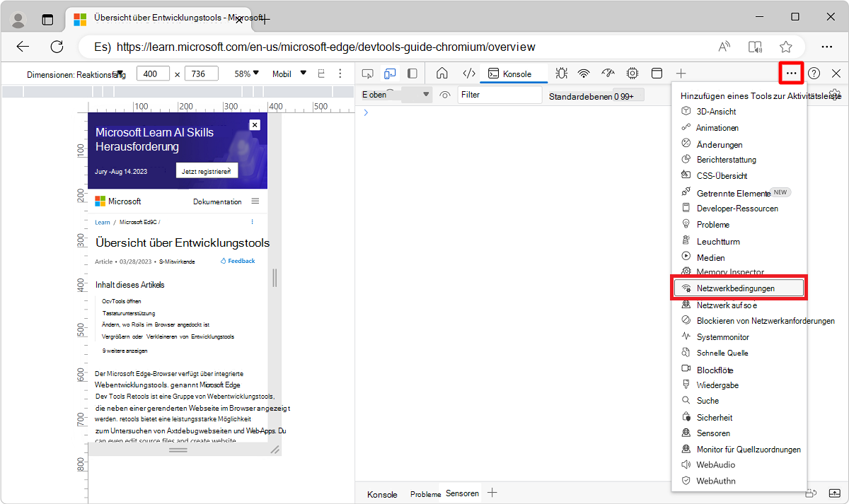This screenshot has width=849, height=504.
Task: Open the Mobil device type dropdown
Action: pos(289,74)
